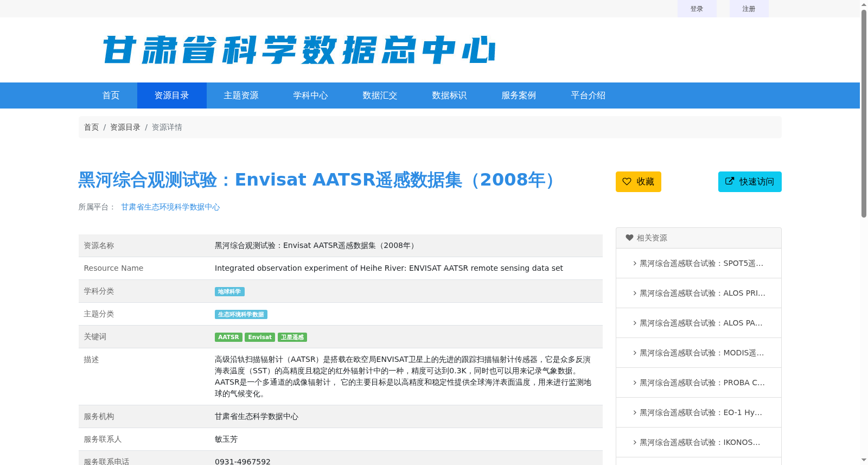
Task: Open related resource 黑河综合遥感联合试验：IKONOS…
Action: (699, 442)
